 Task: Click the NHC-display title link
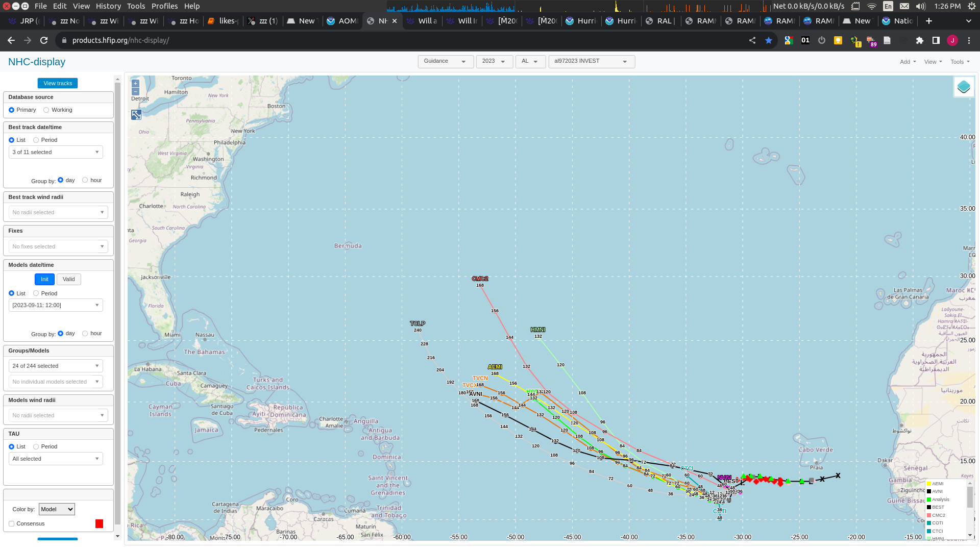click(37, 62)
